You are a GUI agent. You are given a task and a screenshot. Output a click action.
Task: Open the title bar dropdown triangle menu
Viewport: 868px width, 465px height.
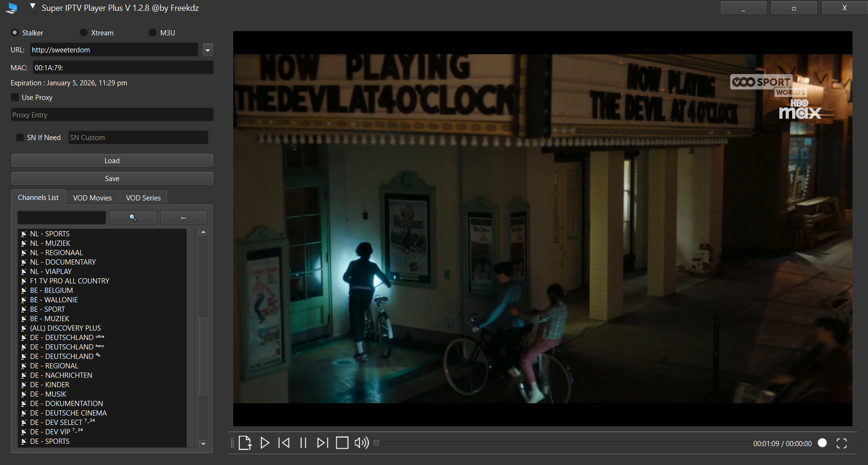[33, 6]
